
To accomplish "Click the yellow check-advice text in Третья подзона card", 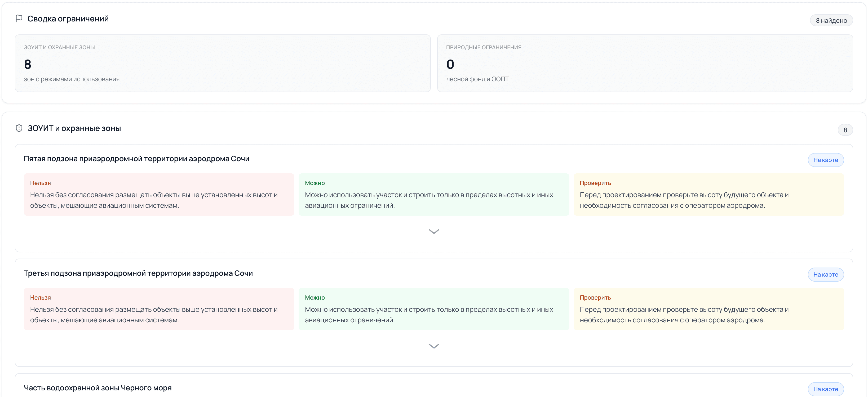I will (684, 314).
